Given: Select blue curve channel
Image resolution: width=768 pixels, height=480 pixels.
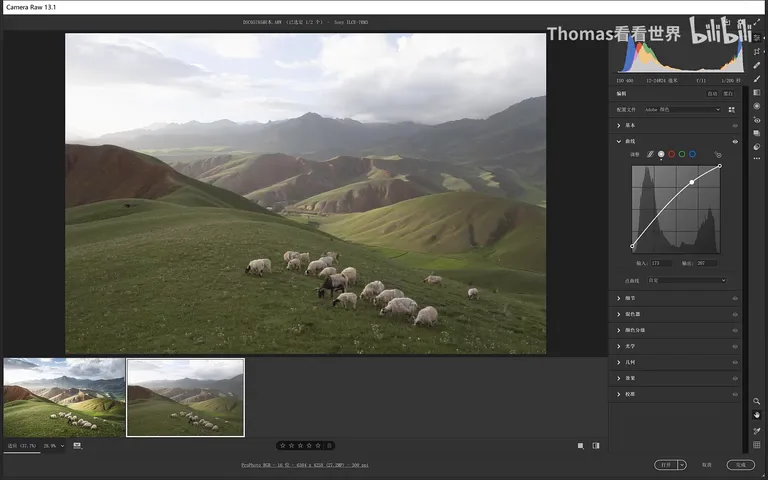Looking at the screenshot, I should (x=692, y=154).
